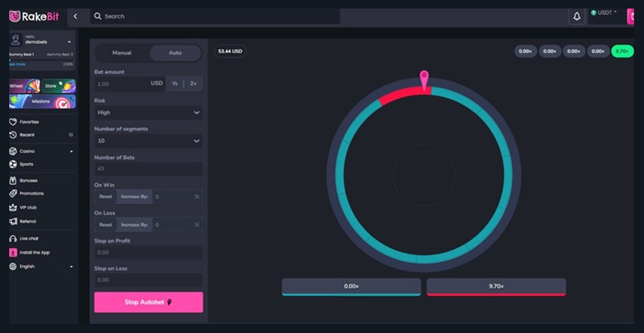
Task: Open the USDT currency selector
Action: (x=604, y=13)
